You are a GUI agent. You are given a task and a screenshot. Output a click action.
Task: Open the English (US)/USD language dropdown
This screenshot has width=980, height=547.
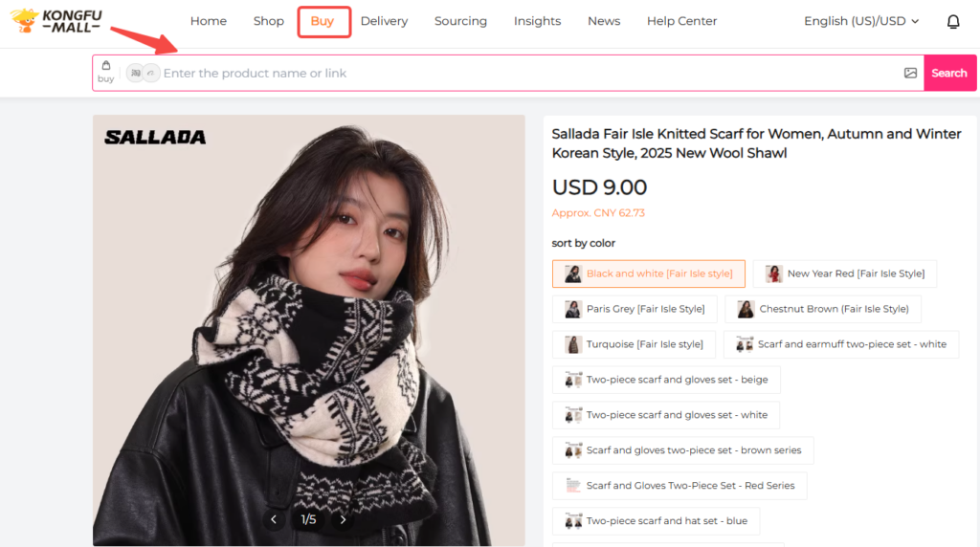[x=861, y=21]
